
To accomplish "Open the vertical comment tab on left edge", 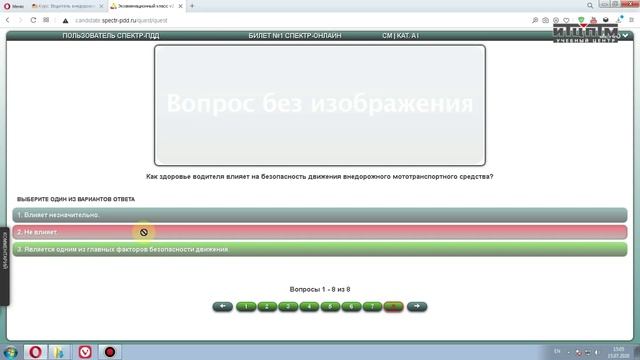I will point(4,267).
